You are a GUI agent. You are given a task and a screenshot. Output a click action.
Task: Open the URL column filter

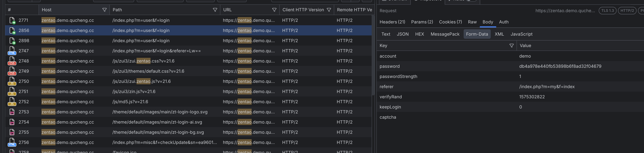[x=274, y=10]
